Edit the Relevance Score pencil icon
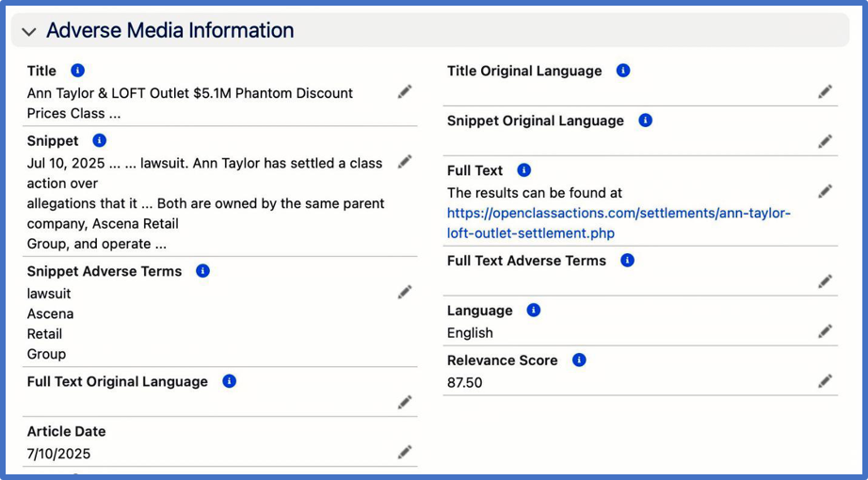Screen dimensions: 868x480 click(825, 381)
